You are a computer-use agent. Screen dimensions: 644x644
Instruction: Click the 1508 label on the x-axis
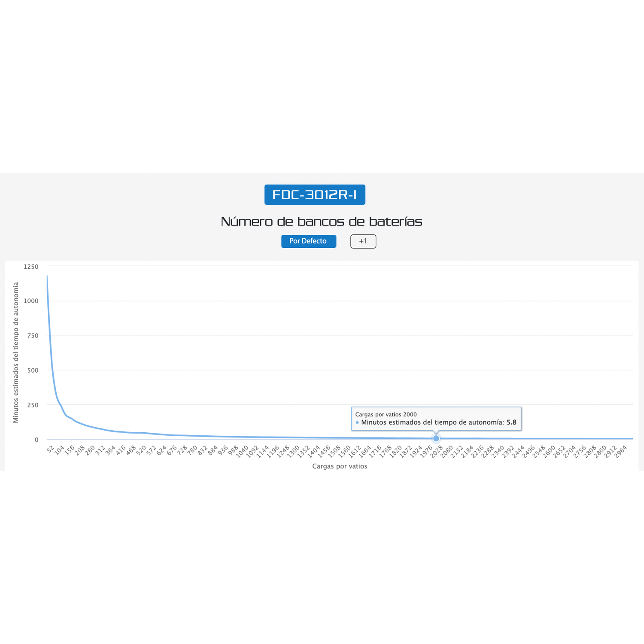(x=334, y=451)
